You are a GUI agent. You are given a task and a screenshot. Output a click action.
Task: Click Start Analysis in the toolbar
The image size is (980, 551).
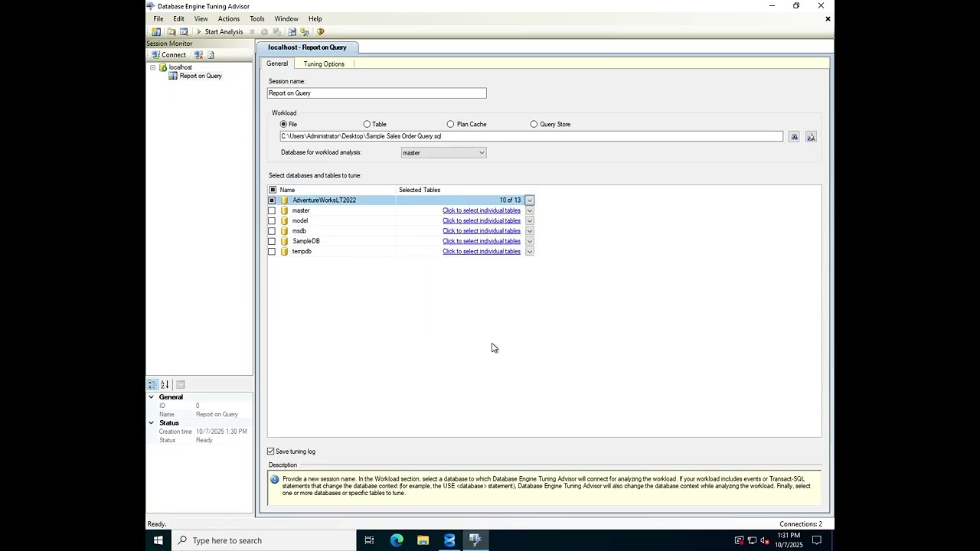[220, 32]
